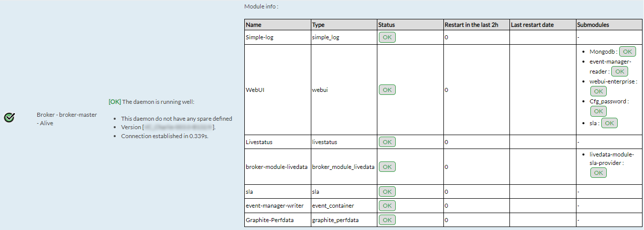Click the event-manager-reader submodule OK badge

coord(619,72)
